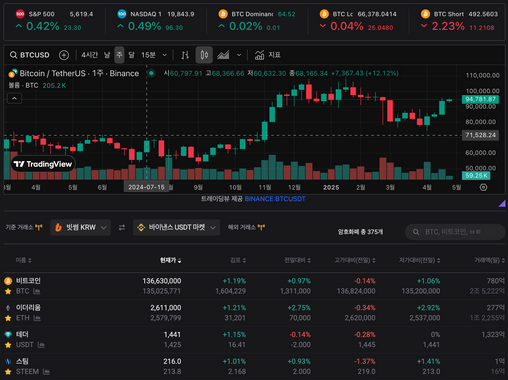The height and width of the screenshot is (380, 508).
Task: Toggle favorite star for USDT
Action: pyautogui.click(x=8, y=345)
